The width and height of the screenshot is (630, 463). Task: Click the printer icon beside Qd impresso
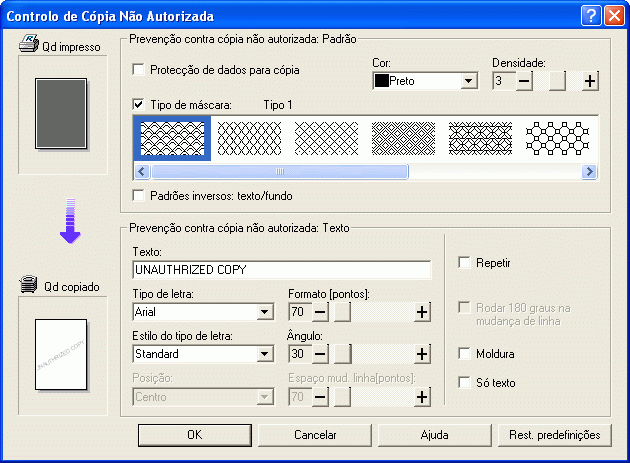pyautogui.click(x=29, y=43)
